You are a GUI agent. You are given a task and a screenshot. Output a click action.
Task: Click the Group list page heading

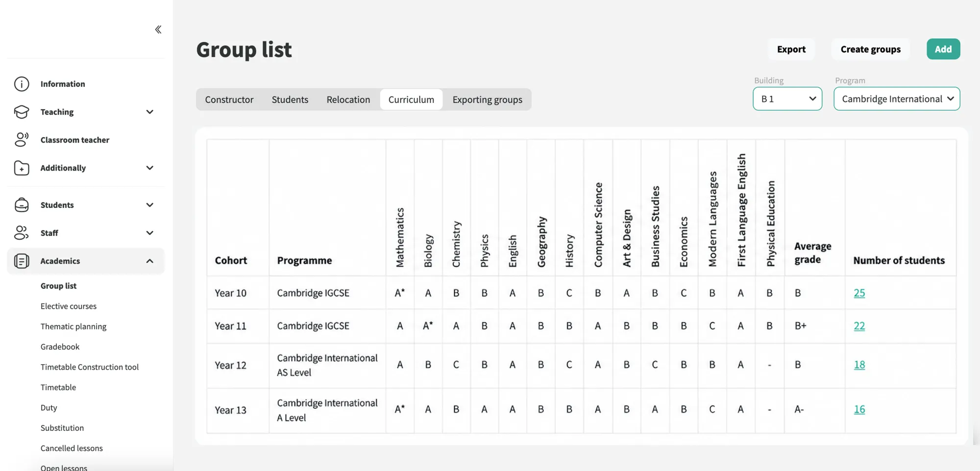pos(244,50)
